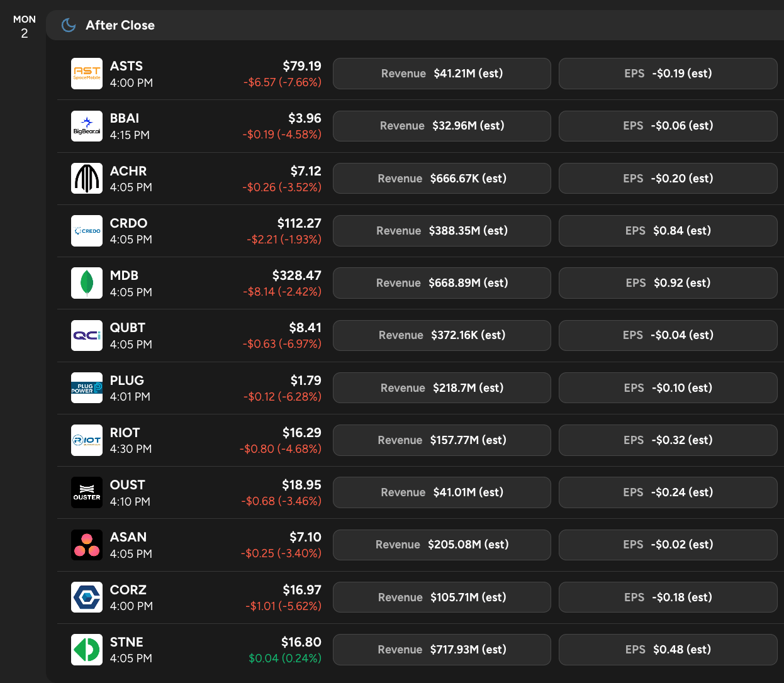784x683 pixels.
Task: Open QUBT Revenue $372.16K estimate box
Action: [x=442, y=335]
